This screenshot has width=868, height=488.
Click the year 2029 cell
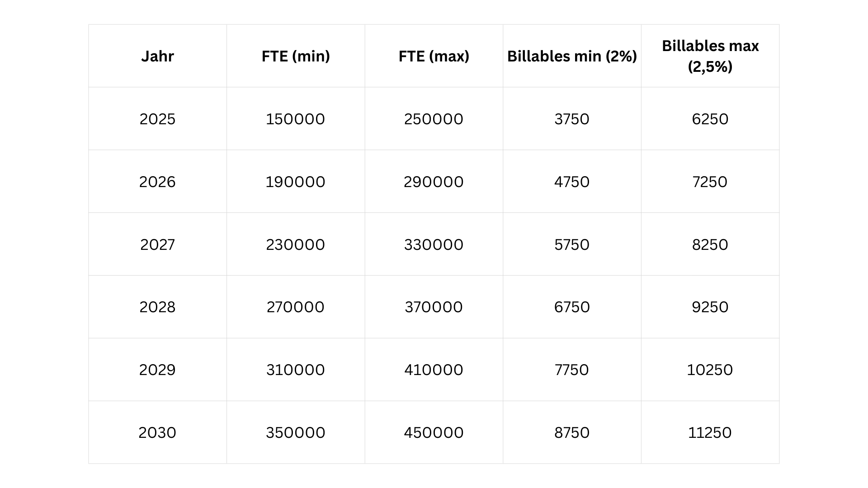pyautogui.click(x=157, y=370)
